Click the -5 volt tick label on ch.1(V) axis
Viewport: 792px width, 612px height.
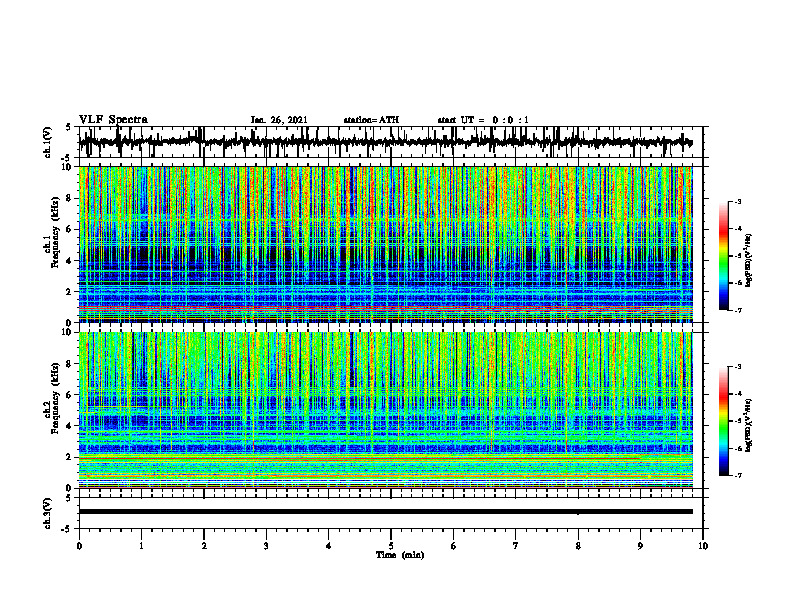(67, 158)
